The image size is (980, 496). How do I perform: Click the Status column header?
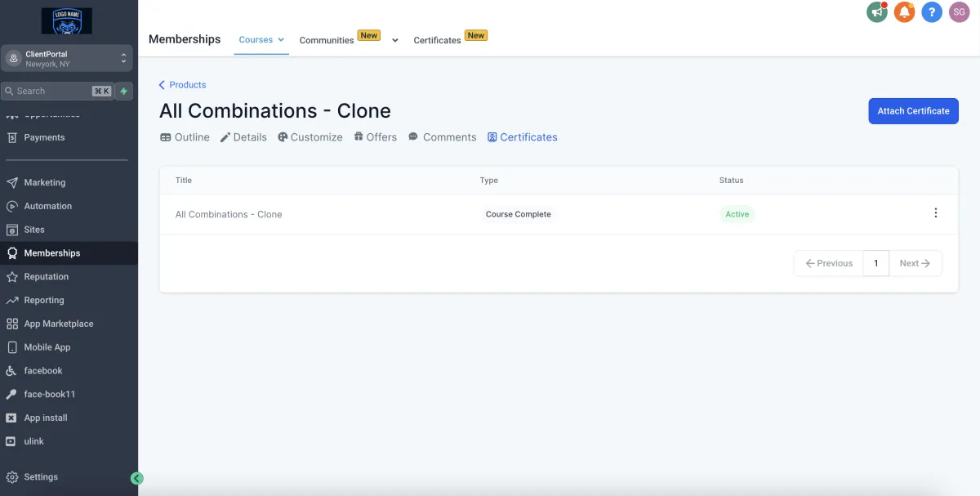[731, 180]
